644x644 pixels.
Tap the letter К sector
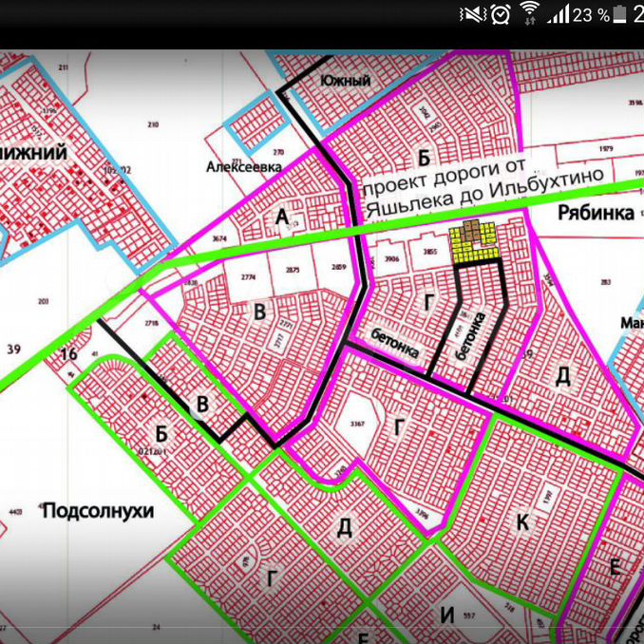click(523, 520)
